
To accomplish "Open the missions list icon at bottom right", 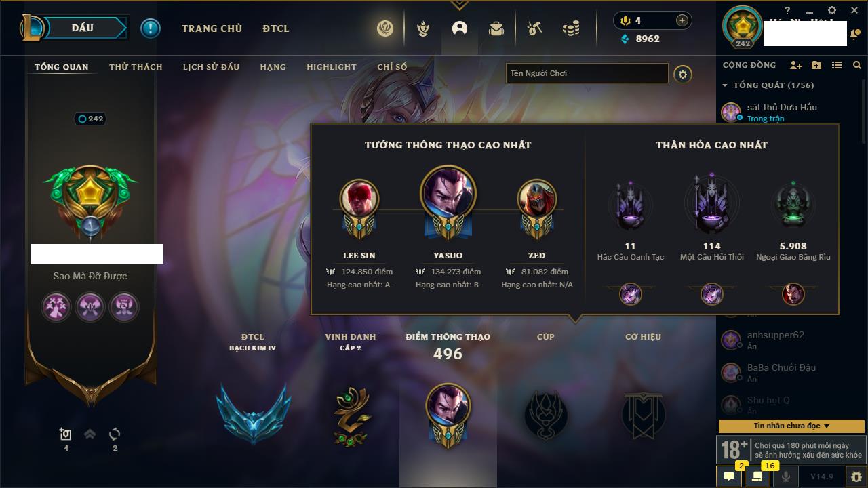I will coord(757,476).
